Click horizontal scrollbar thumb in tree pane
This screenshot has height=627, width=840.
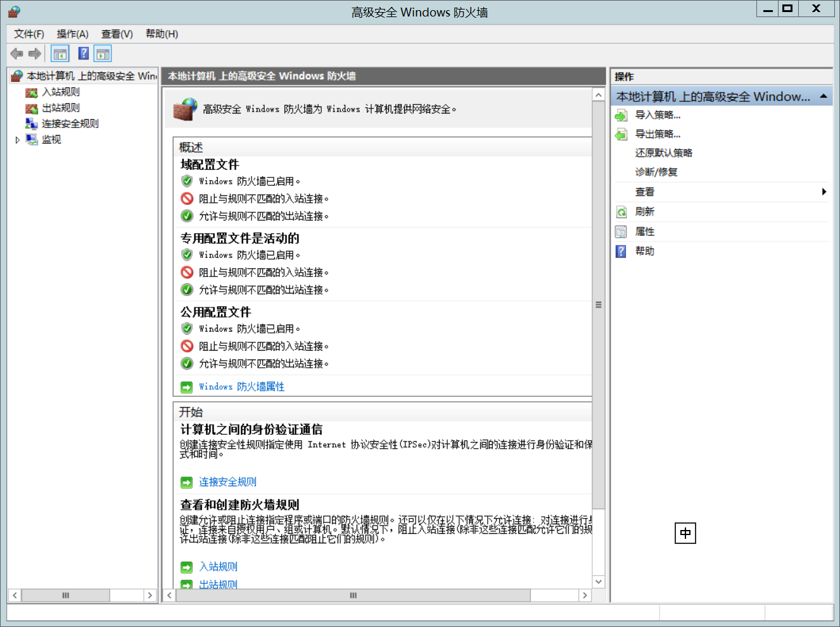65,595
